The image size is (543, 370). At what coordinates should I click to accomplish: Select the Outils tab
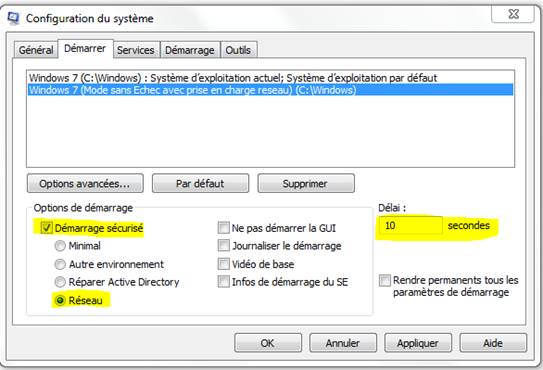(238, 50)
